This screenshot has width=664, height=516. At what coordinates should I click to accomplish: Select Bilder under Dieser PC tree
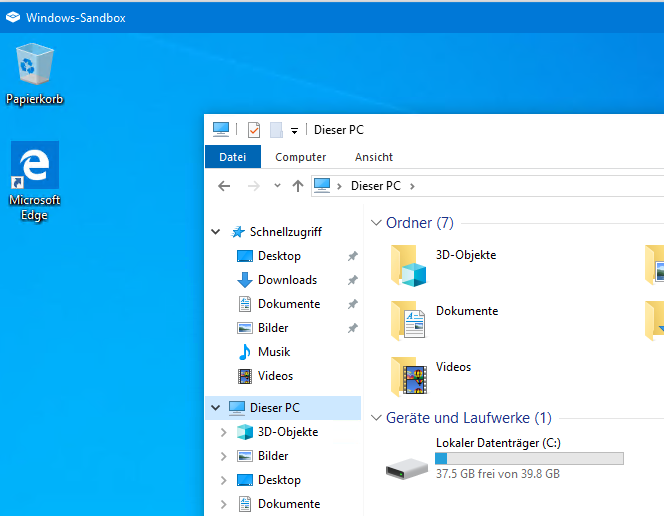[x=273, y=456]
